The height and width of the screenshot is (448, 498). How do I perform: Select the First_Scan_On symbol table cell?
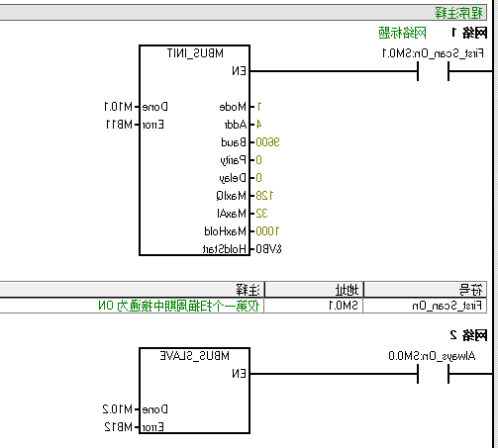tap(425, 306)
